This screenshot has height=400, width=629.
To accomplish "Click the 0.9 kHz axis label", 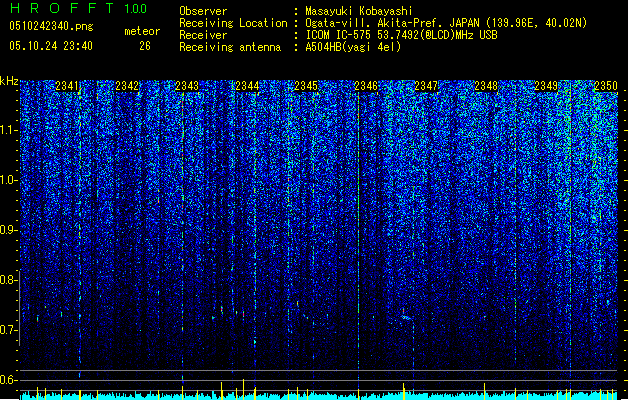I will 8,230.
